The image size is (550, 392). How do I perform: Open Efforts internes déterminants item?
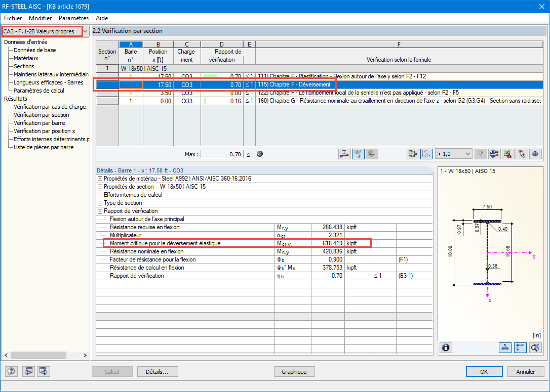[51, 139]
